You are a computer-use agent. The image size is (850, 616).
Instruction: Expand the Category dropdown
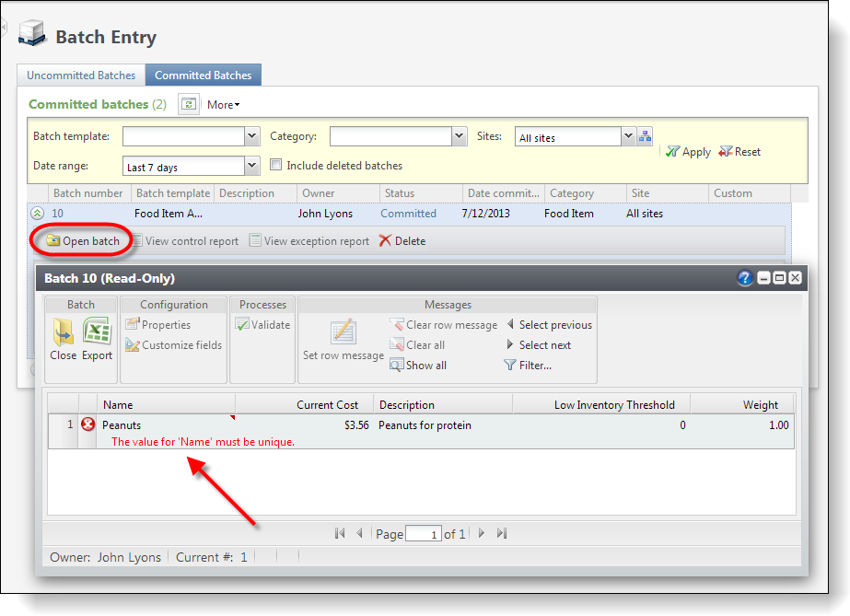pyautogui.click(x=459, y=136)
